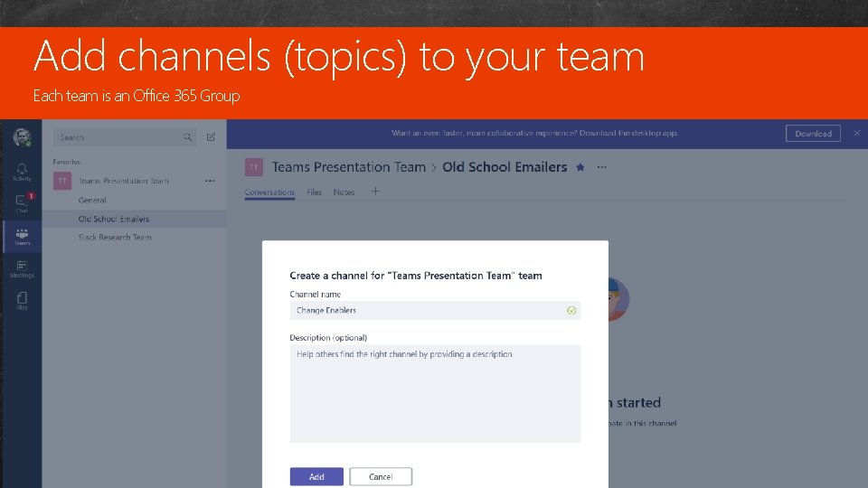Click the TT avatar in channel header
Image resolution: width=868 pixels, height=488 pixels.
coord(254,167)
